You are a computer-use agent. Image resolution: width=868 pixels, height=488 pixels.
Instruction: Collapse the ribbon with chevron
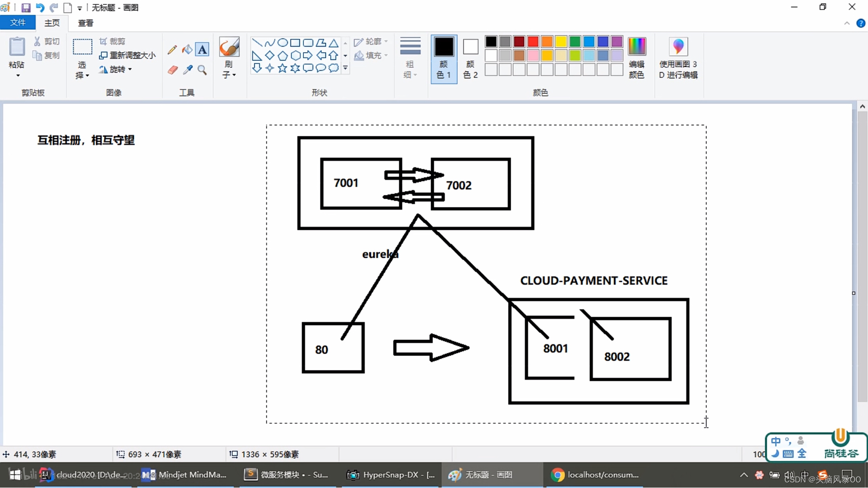[847, 23]
